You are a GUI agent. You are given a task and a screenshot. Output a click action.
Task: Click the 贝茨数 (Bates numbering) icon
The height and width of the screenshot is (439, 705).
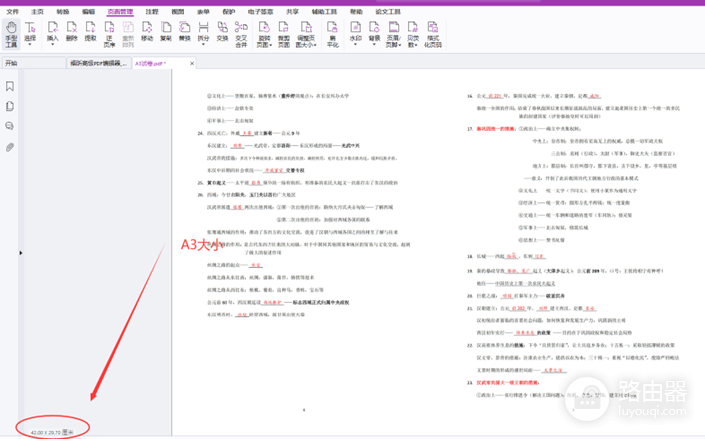click(x=413, y=28)
